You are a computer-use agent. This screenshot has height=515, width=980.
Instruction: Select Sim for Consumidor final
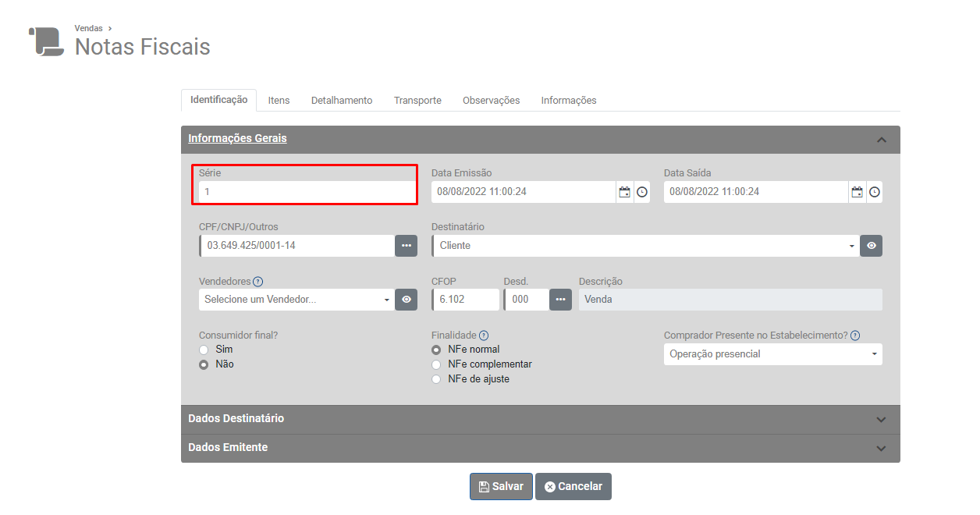tap(204, 350)
